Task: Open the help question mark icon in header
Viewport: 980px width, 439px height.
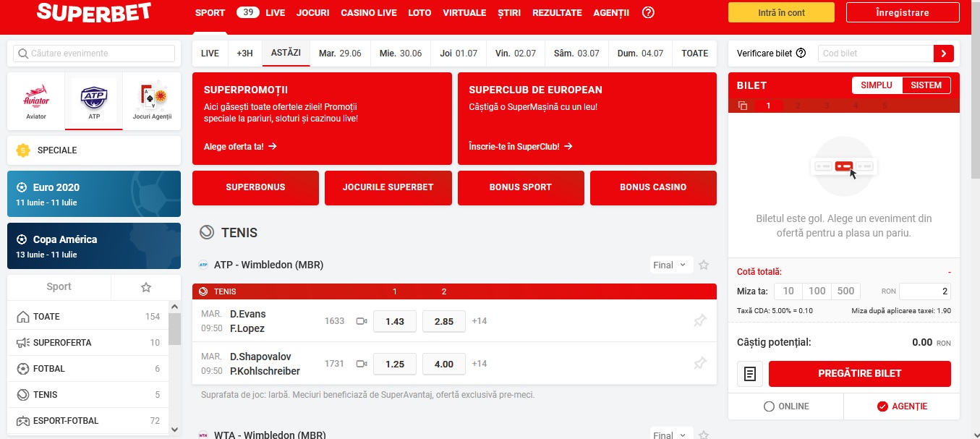Action: point(648,12)
